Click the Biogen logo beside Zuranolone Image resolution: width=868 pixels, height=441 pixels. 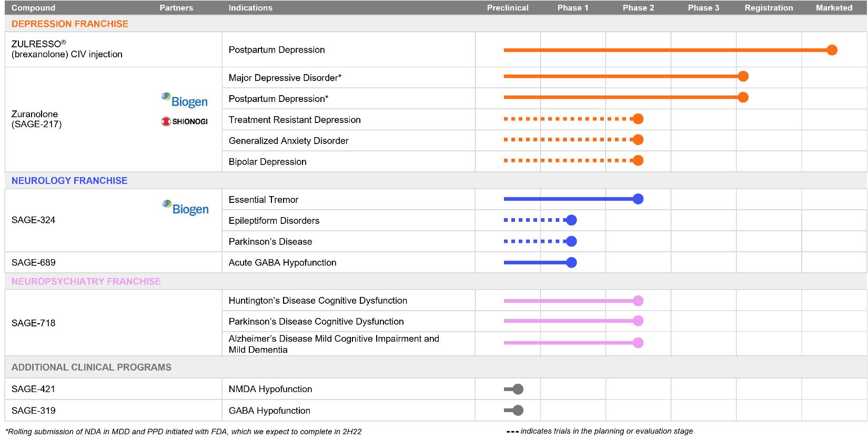[x=184, y=100]
